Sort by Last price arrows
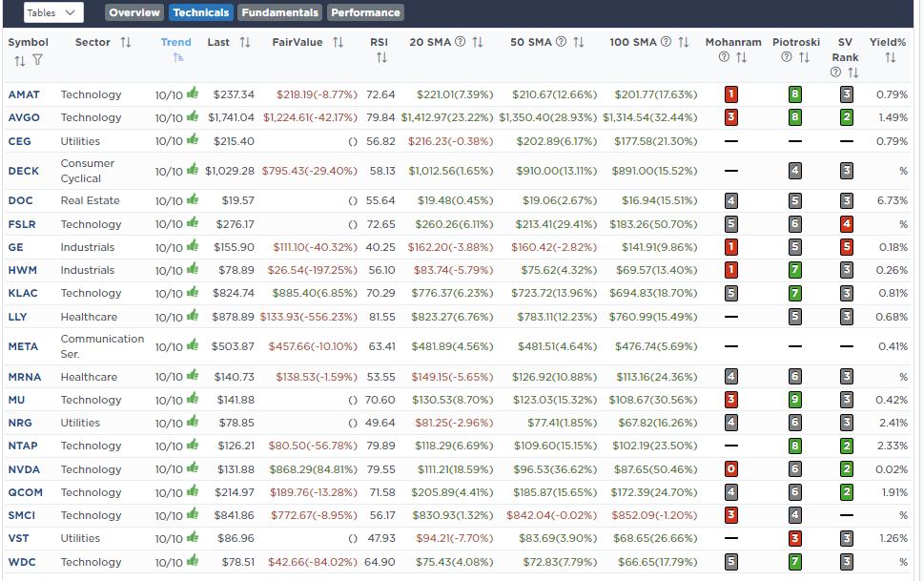The height and width of the screenshot is (581, 924). (245, 43)
